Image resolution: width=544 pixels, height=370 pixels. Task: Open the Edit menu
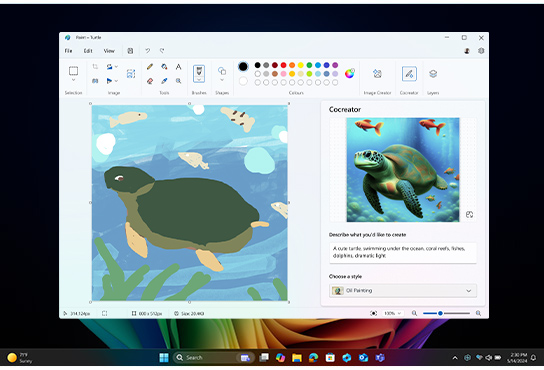(x=88, y=51)
